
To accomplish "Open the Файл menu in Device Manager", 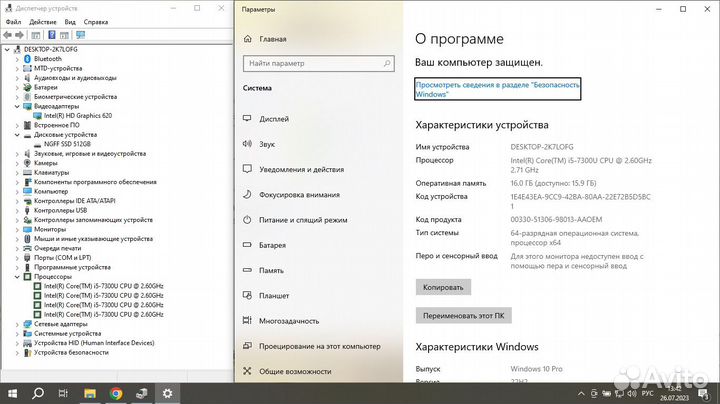I will (x=13, y=22).
